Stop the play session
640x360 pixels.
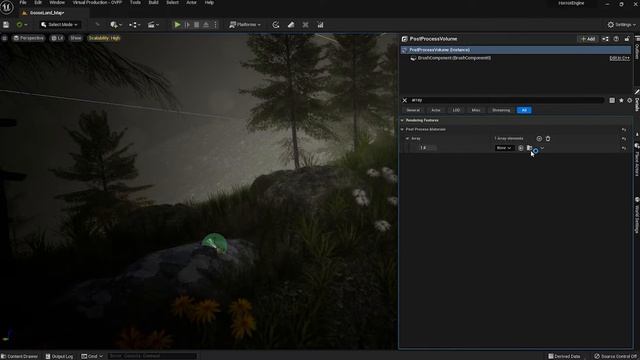[x=197, y=25]
